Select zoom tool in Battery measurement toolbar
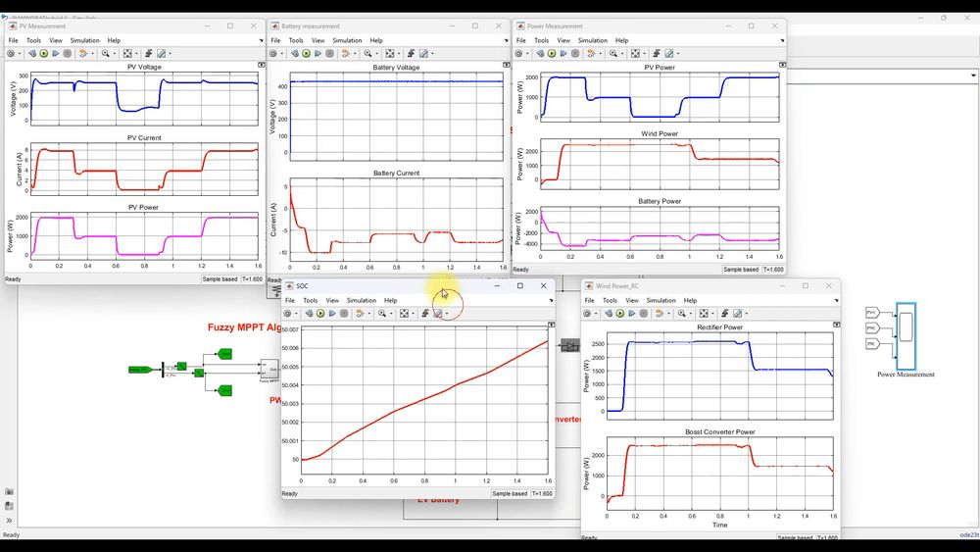Viewport: 980px width, 552px height. pos(368,54)
